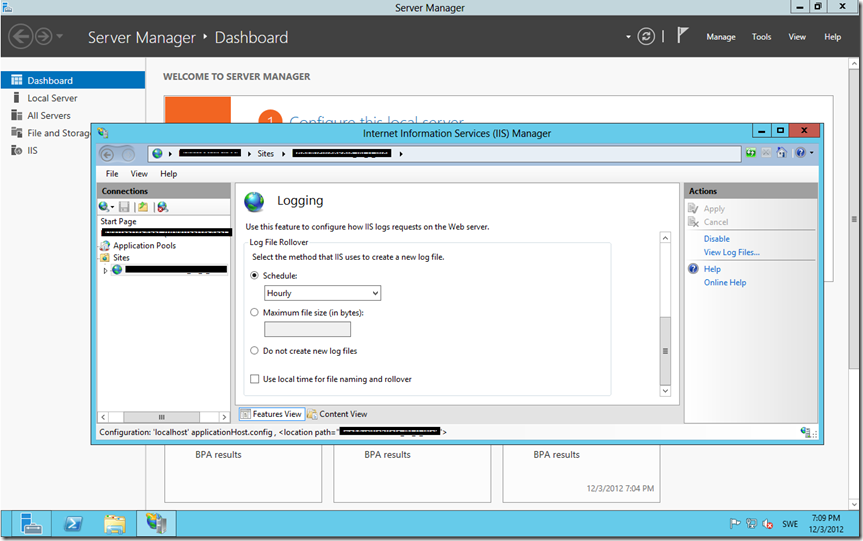Image resolution: width=863 pixels, height=541 pixels.
Task: Select the Maximum file size radio button
Action: point(254,312)
